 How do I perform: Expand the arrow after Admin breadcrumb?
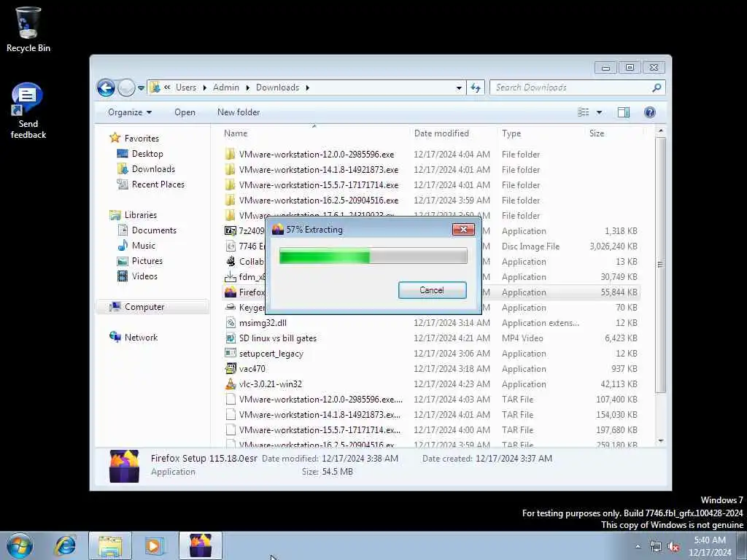pos(248,87)
